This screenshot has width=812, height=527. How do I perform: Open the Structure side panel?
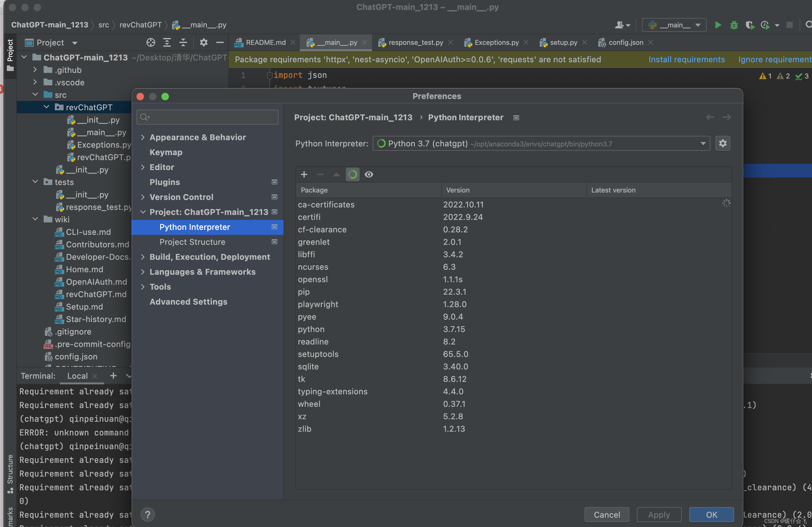click(10, 474)
